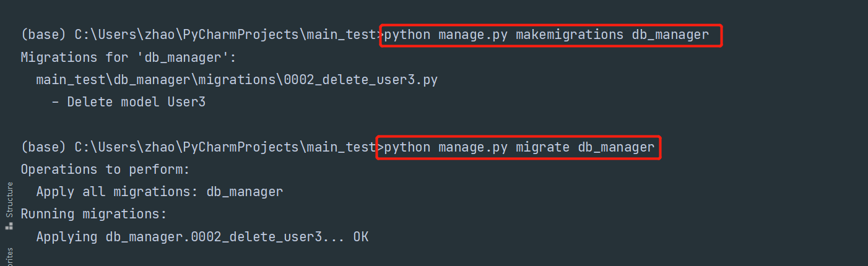Click the highlighted migrate db_manager command

pyautogui.click(x=519, y=147)
